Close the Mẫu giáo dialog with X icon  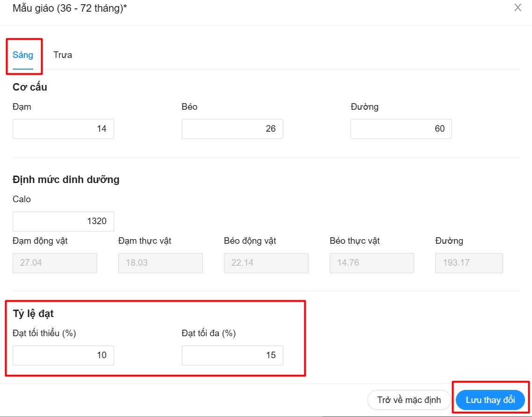pos(518,8)
